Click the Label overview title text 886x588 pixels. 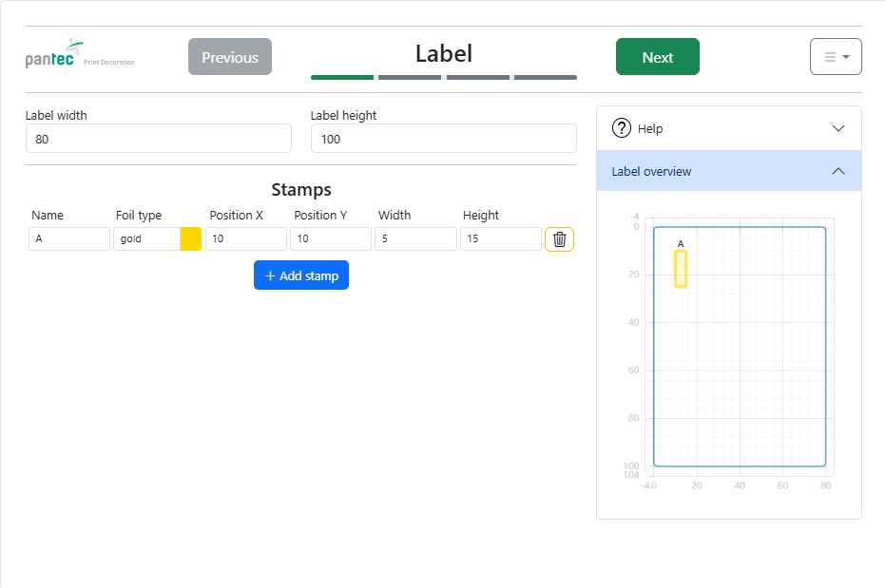[x=651, y=171]
